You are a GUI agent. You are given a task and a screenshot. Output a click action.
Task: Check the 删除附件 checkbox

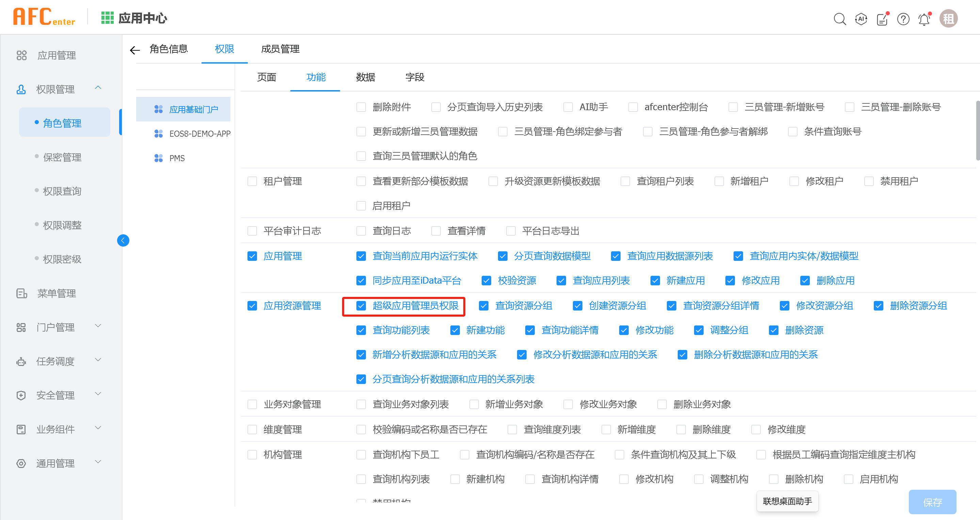pyautogui.click(x=361, y=107)
